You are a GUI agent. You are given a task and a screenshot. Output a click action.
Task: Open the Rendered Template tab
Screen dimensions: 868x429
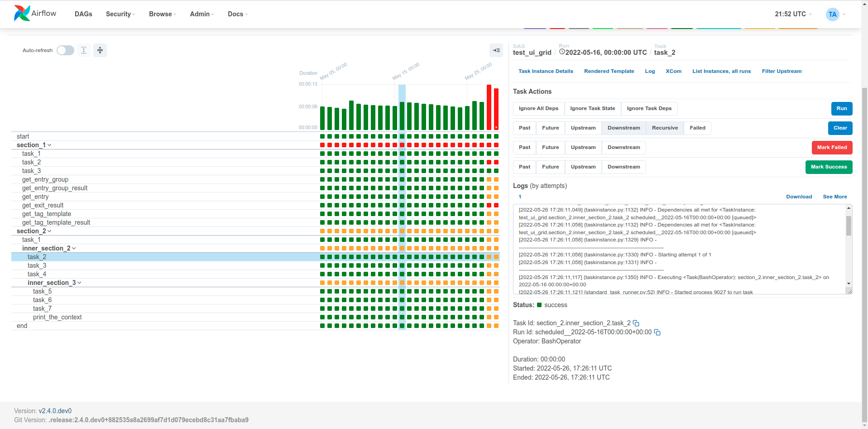(x=609, y=71)
